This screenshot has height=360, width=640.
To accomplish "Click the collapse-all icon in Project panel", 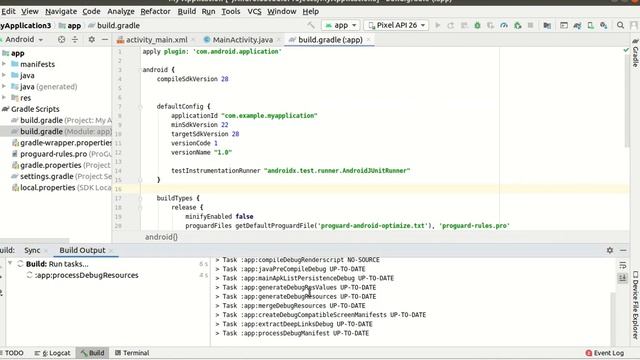I will click(x=75, y=40).
